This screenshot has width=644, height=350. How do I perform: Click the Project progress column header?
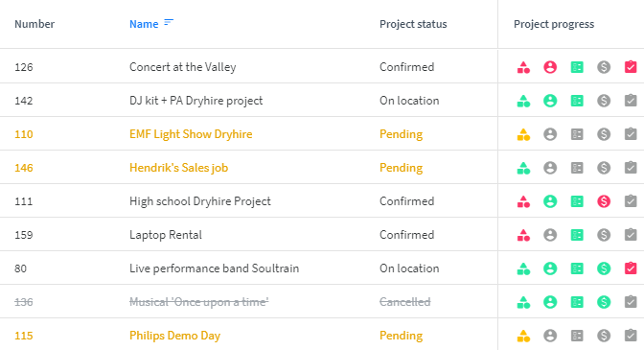pos(554,24)
